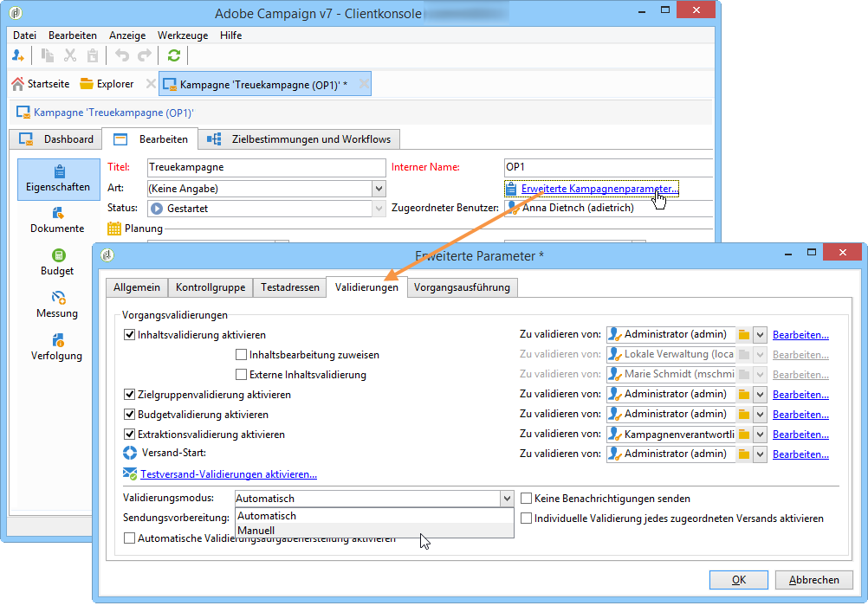Click Bearbeiten link for Zielgruppenvalidierung
This screenshot has height=612, width=868.
(x=800, y=395)
